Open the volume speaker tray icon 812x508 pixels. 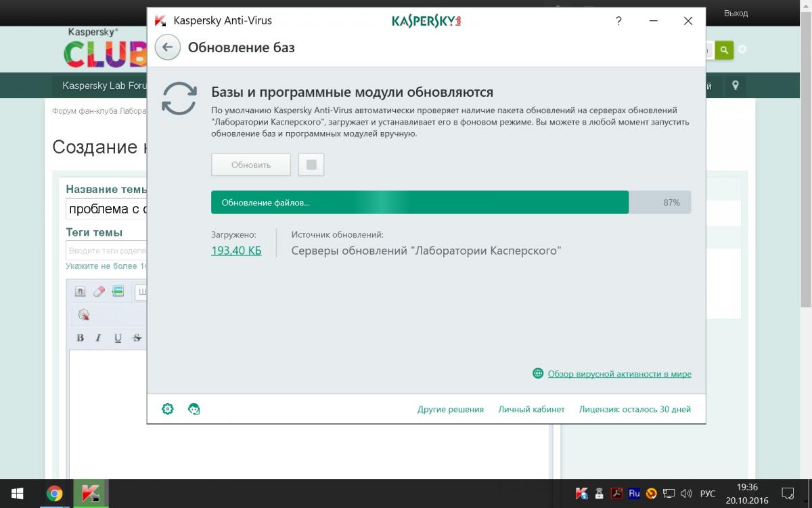(x=686, y=494)
